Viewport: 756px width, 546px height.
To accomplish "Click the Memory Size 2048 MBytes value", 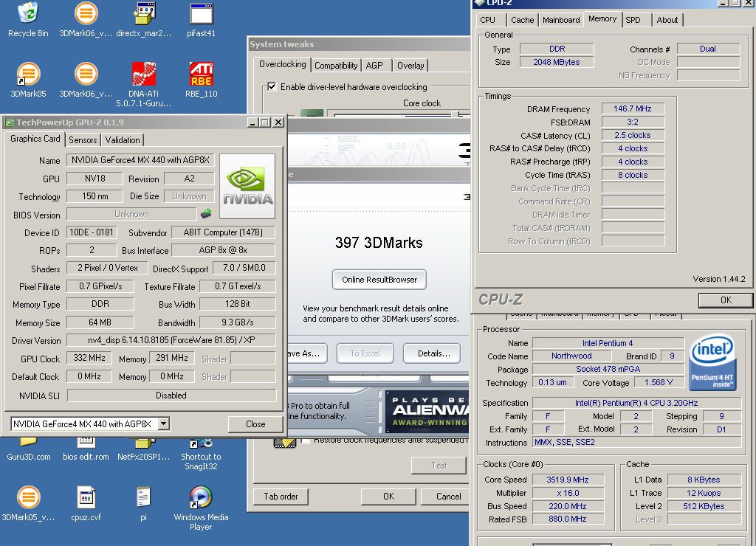I will [557, 62].
